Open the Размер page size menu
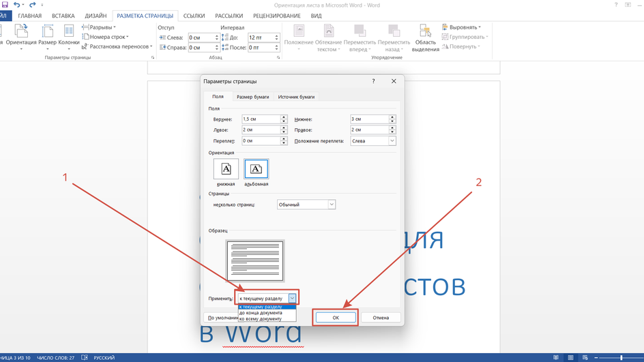This screenshot has height=362, width=644. pos(48,37)
